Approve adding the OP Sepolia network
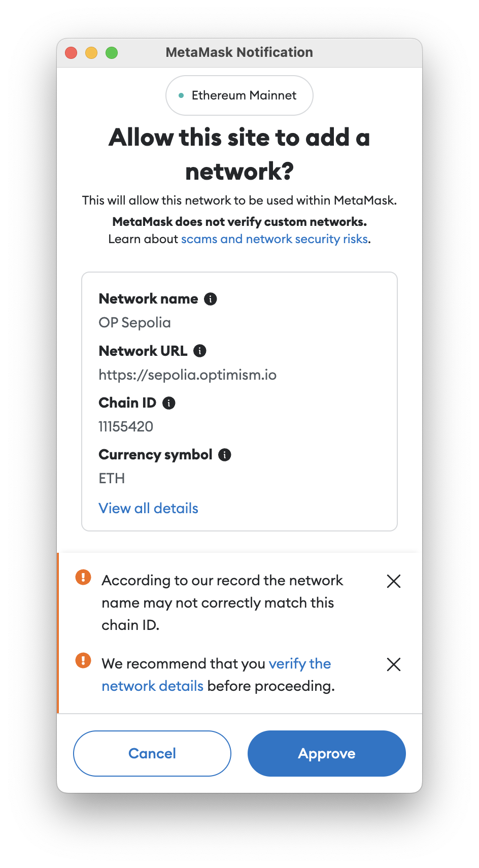 pos(326,753)
